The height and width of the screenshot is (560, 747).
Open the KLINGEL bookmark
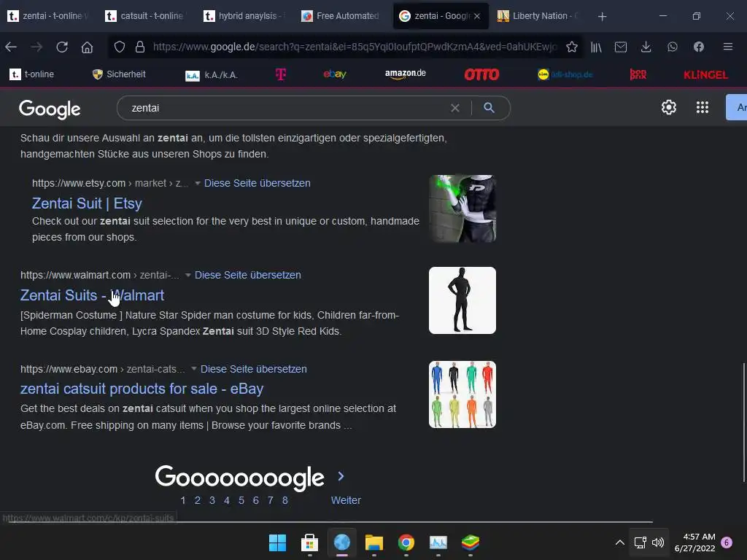[705, 75]
